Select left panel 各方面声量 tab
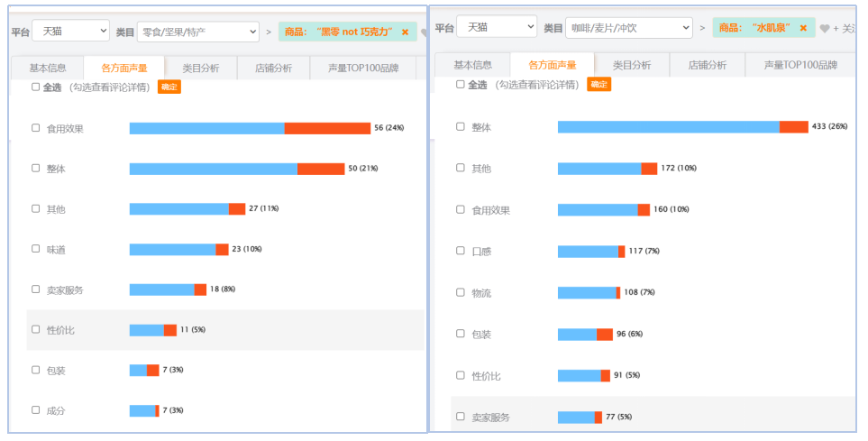Viewport: 868px width, 441px height. (x=124, y=69)
